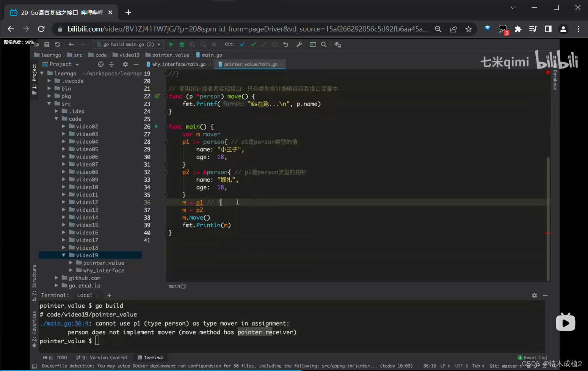Open Git history clock icon
Image resolution: width=588 pixels, height=371 pixels.
point(275,44)
